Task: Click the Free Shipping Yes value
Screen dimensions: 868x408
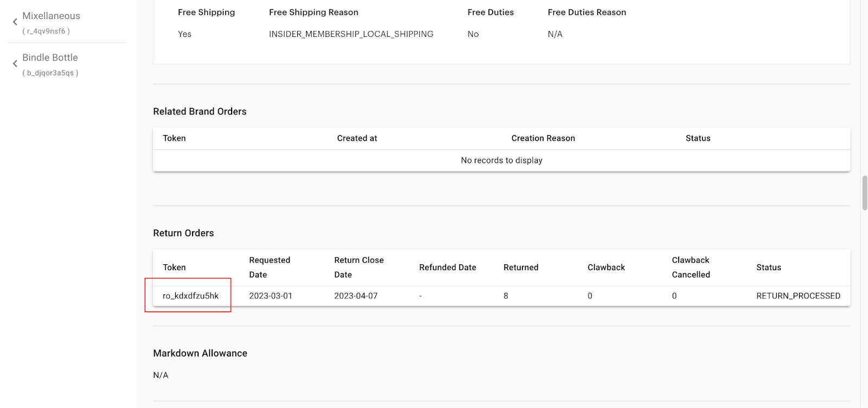Action: (184, 34)
